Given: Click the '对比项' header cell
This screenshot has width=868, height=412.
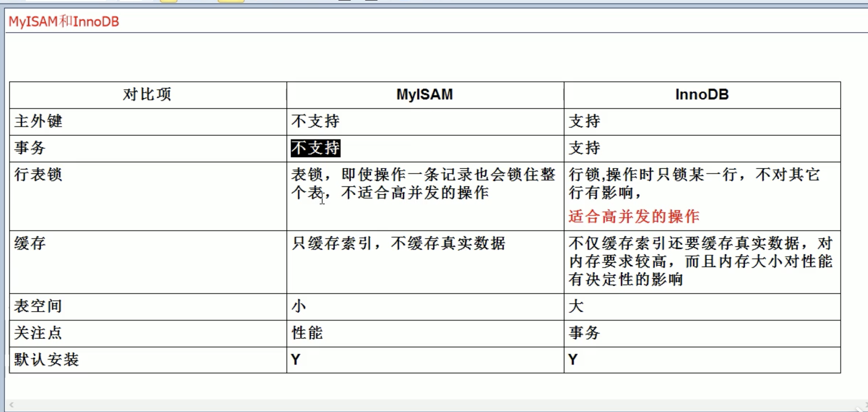Looking at the screenshot, I should pyautogui.click(x=147, y=94).
